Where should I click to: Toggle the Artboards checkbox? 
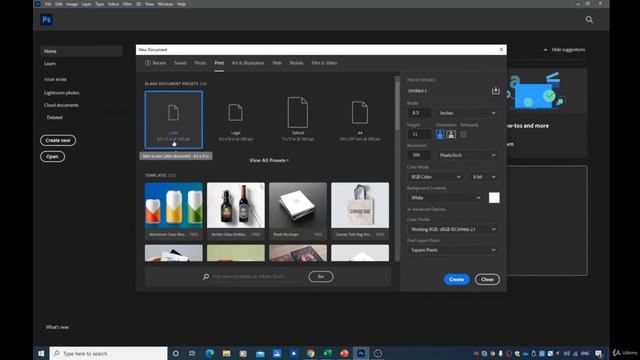pyautogui.click(x=463, y=134)
